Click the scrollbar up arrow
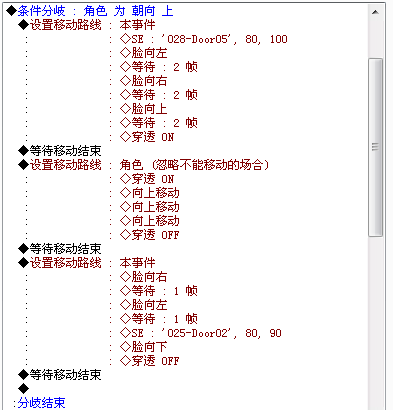This screenshot has width=393, height=410. (x=375, y=12)
